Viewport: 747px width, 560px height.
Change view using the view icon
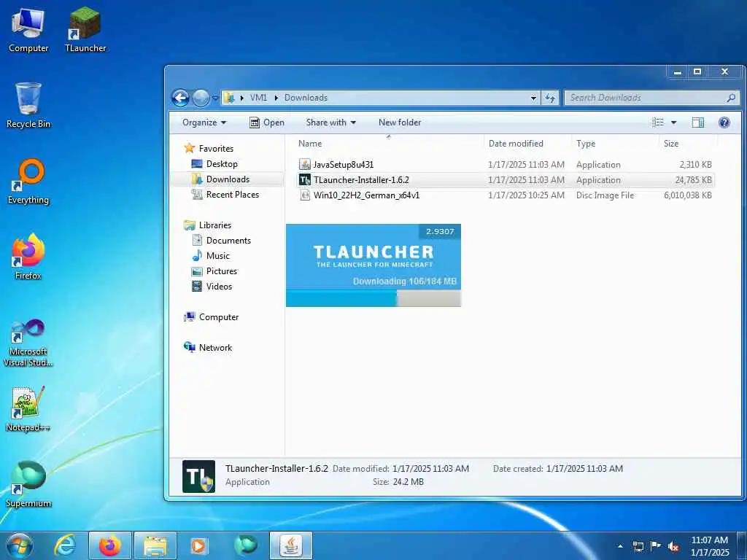tap(658, 122)
